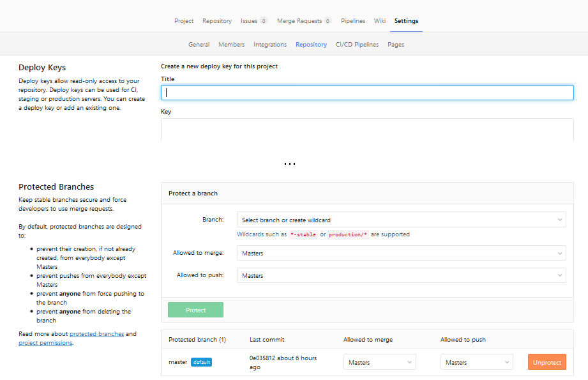This screenshot has height=380, width=588.
Task: Open Pages settings sub-tab
Action: click(x=396, y=44)
